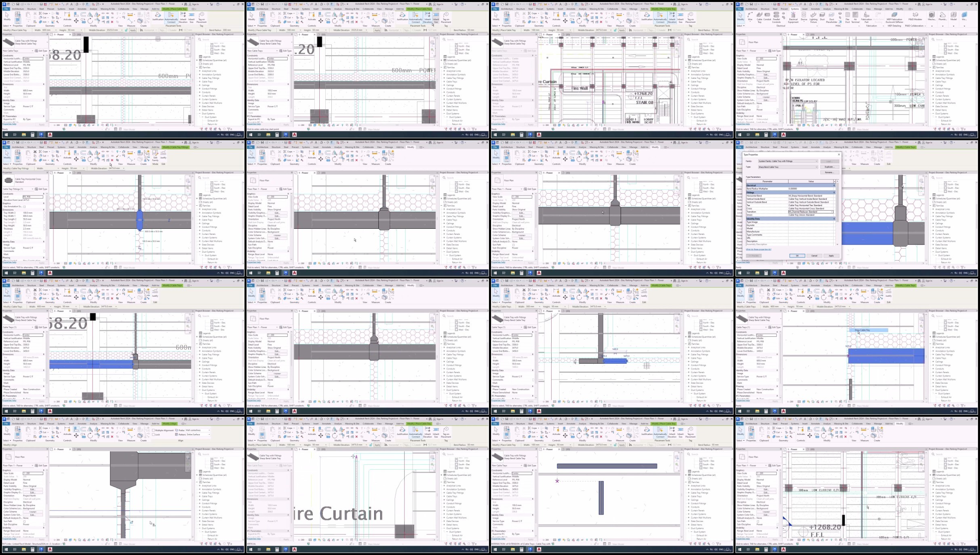Click the Work Plane panel icon
Image resolution: width=980 pixels, height=555 pixels.
click(964, 16)
